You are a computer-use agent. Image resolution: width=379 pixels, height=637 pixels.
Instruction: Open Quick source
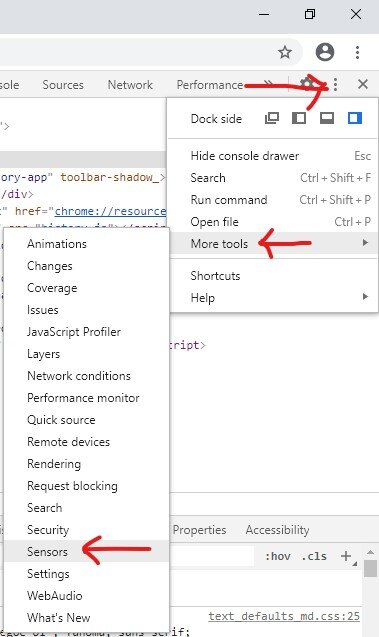point(86,420)
